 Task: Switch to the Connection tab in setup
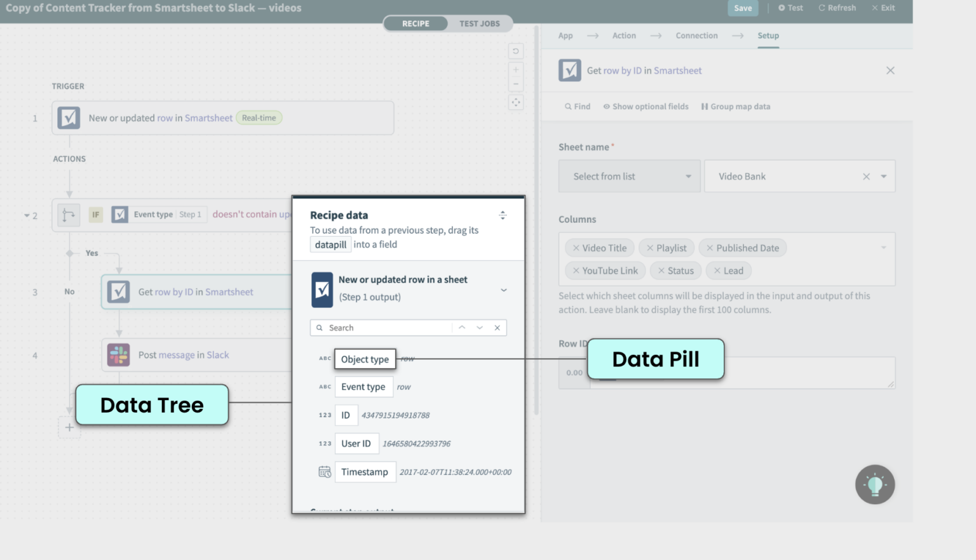point(696,36)
